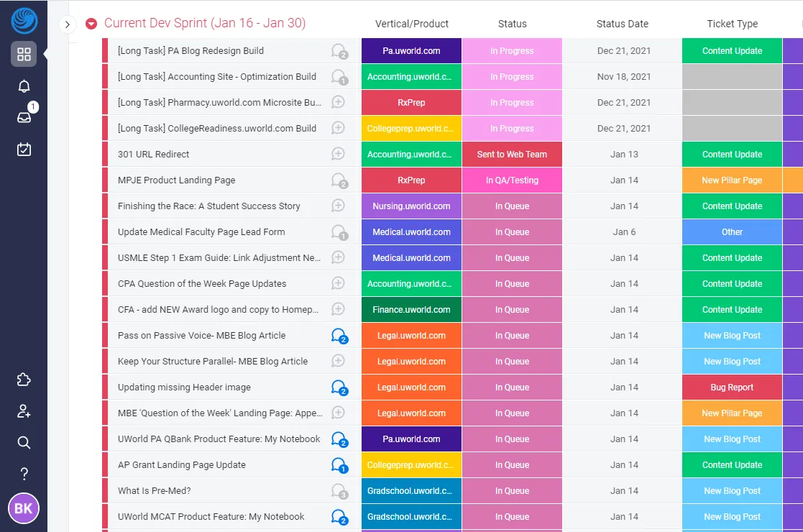Image resolution: width=803 pixels, height=532 pixels.
Task: Select the Nursing.uworld.com vertical cell
Action: (x=411, y=206)
